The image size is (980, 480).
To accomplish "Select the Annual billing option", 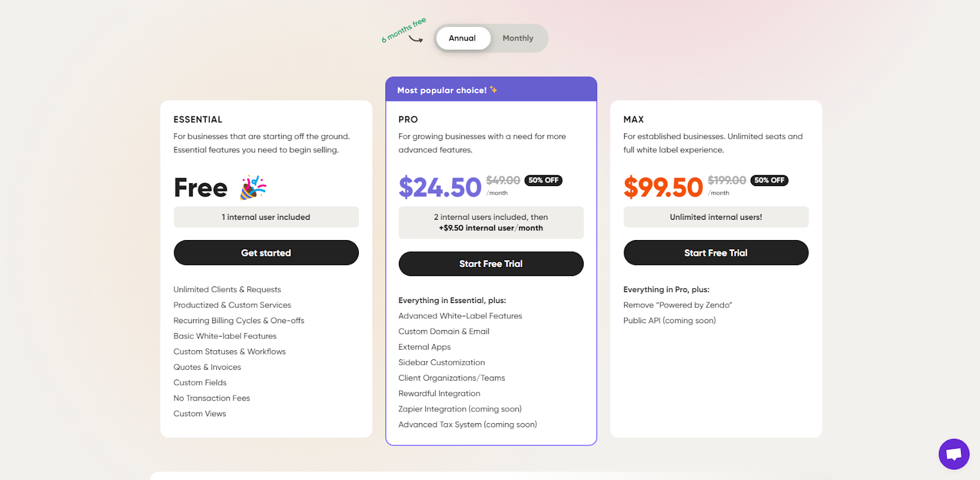I will pyautogui.click(x=463, y=38).
